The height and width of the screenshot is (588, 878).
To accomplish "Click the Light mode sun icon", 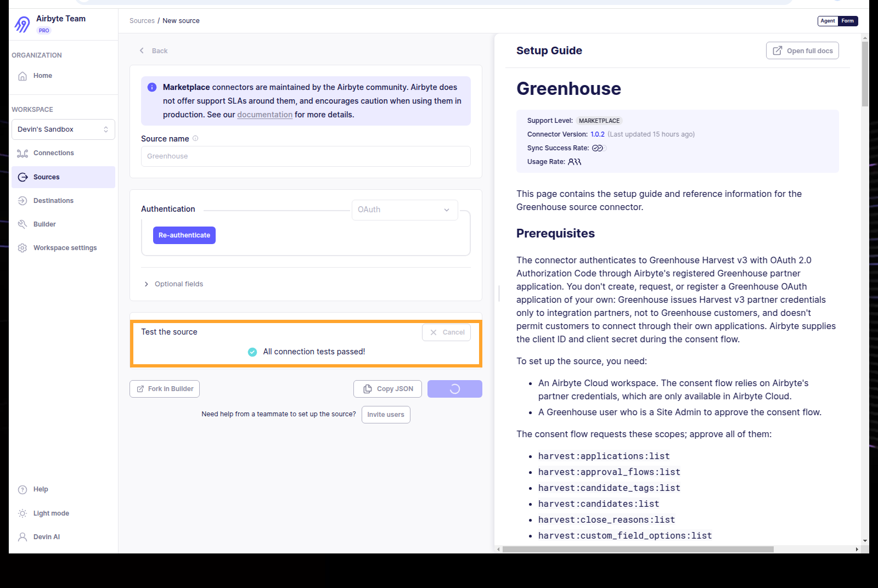I will [22, 513].
